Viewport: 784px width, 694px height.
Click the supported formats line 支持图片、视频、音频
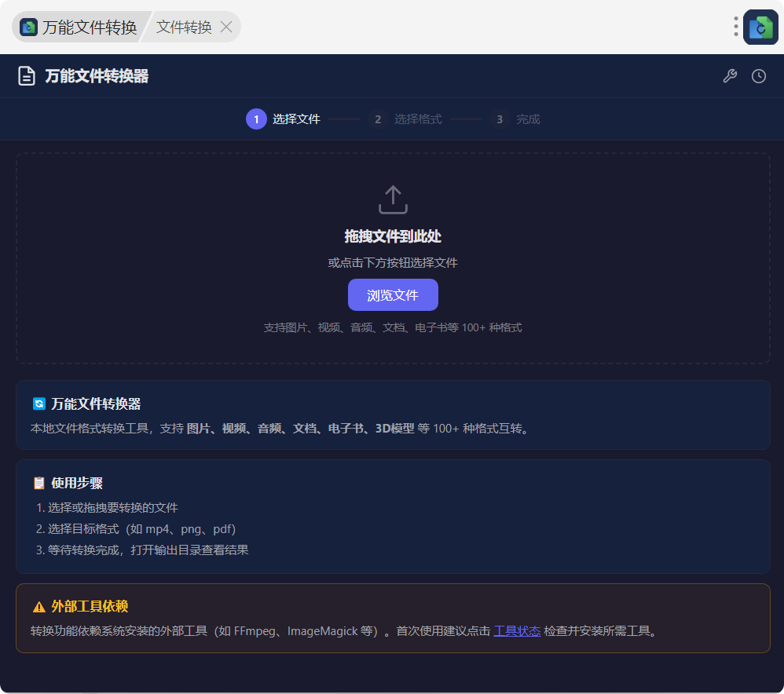coord(393,327)
